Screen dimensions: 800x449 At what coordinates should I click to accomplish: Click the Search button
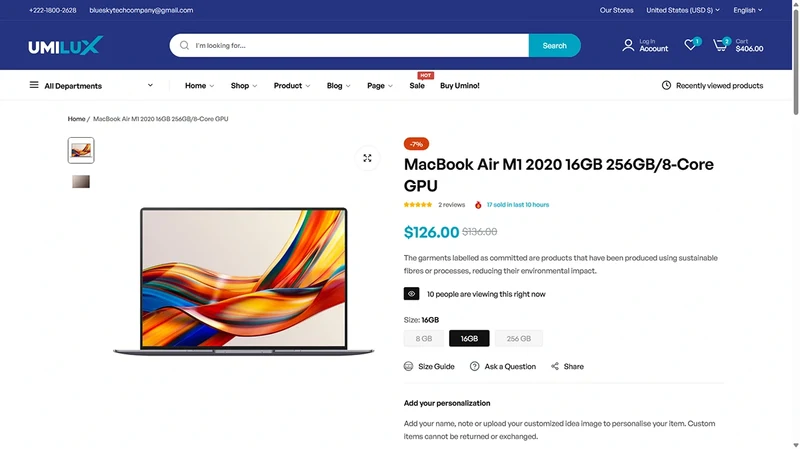pos(555,45)
